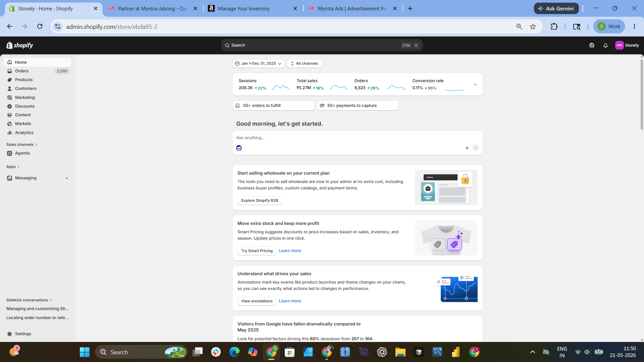The height and width of the screenshot is (362, 644).
Task: Reload the Shopify admin page
Action: tap(40, 26)
